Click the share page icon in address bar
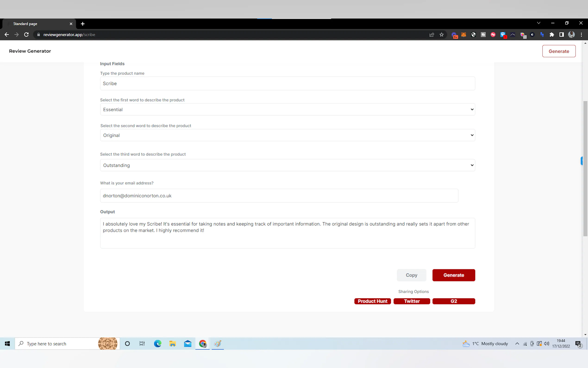 (432, 35)
